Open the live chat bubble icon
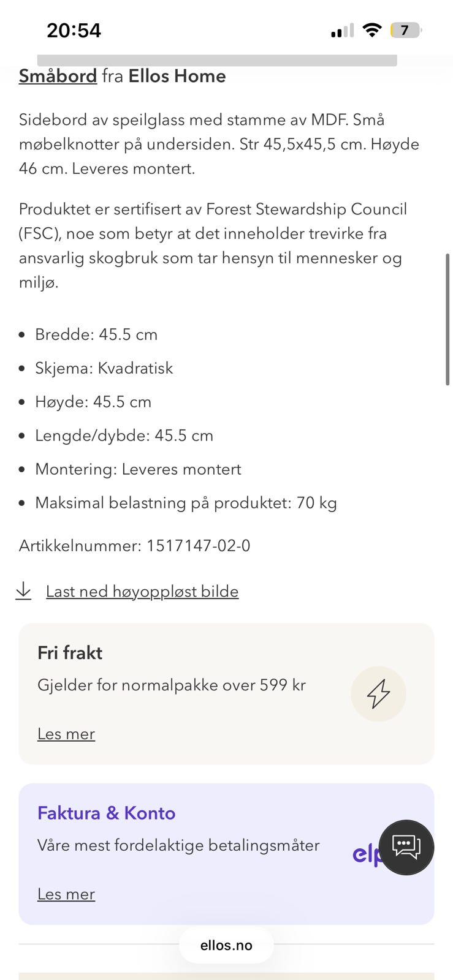 (406, 847)
